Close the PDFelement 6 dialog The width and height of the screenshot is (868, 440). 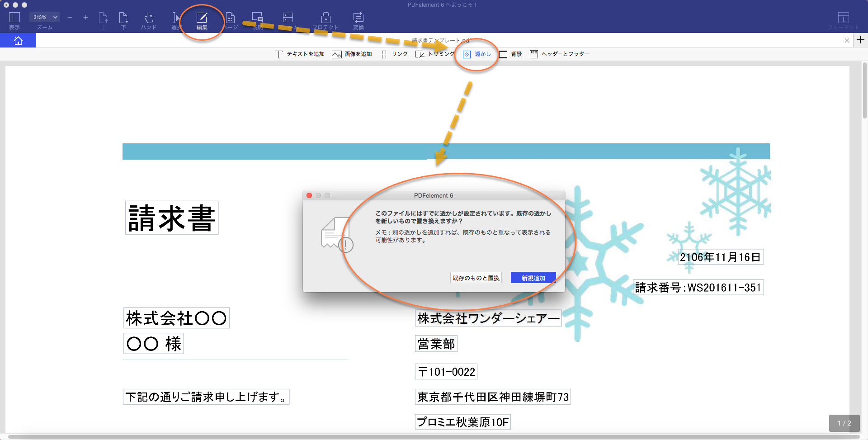(309, 195)
